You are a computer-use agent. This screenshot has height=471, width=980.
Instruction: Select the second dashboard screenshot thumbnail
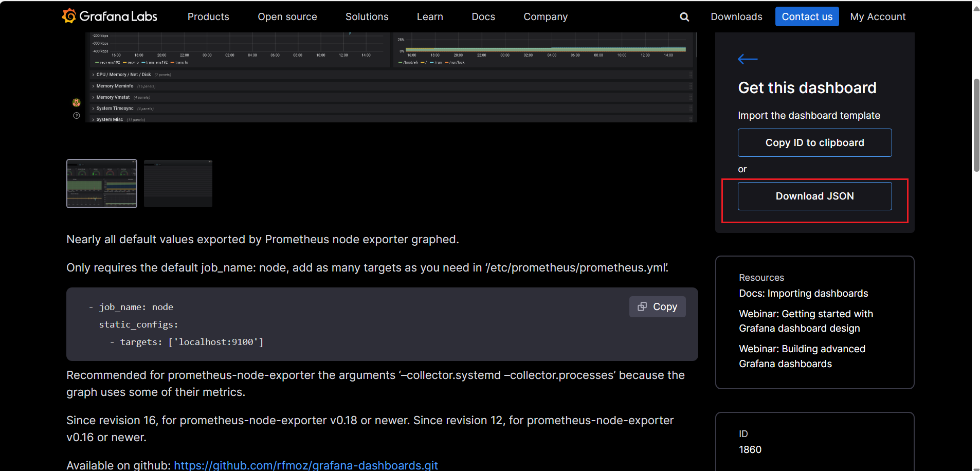(x=178, y=184)
